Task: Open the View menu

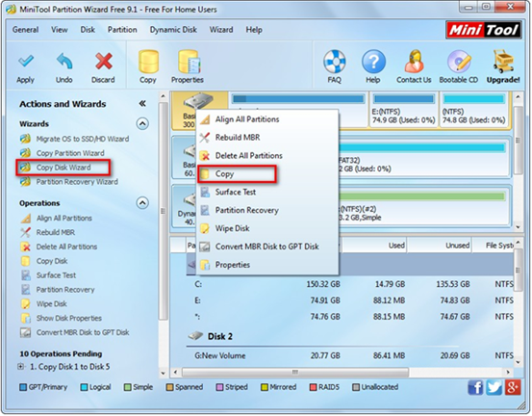Action: (x=60, y=30)
